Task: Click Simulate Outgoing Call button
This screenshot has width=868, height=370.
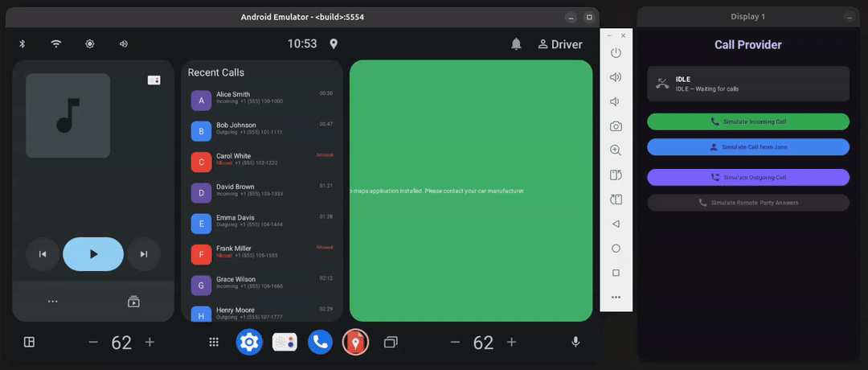Action: click(748, 177)
